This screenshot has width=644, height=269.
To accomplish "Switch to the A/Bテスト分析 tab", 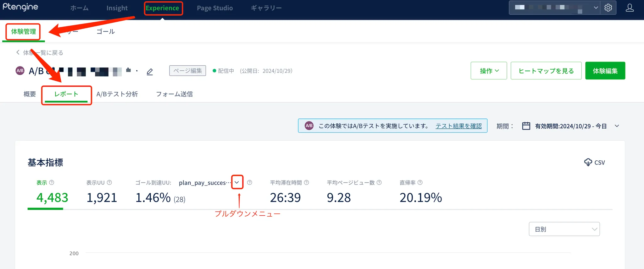I will tap(117, 94).
